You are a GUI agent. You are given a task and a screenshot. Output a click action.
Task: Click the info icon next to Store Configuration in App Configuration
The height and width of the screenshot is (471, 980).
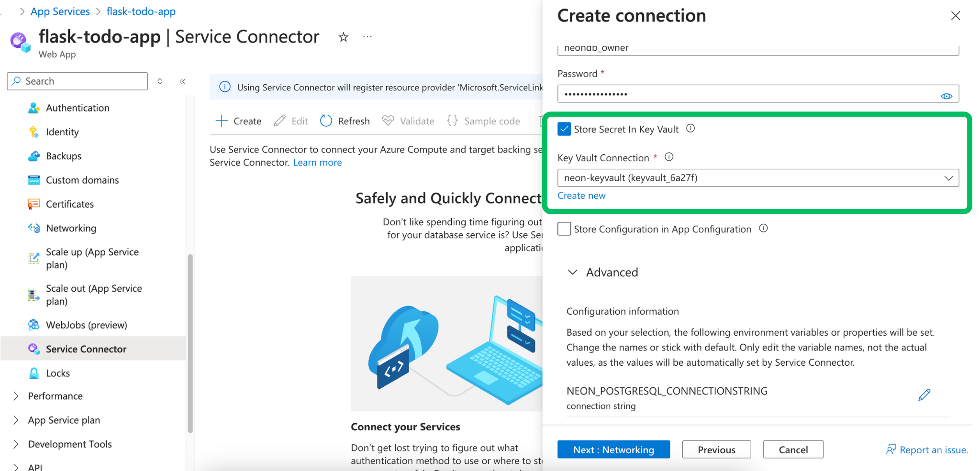pyautogui.click(x=763, y=229)
